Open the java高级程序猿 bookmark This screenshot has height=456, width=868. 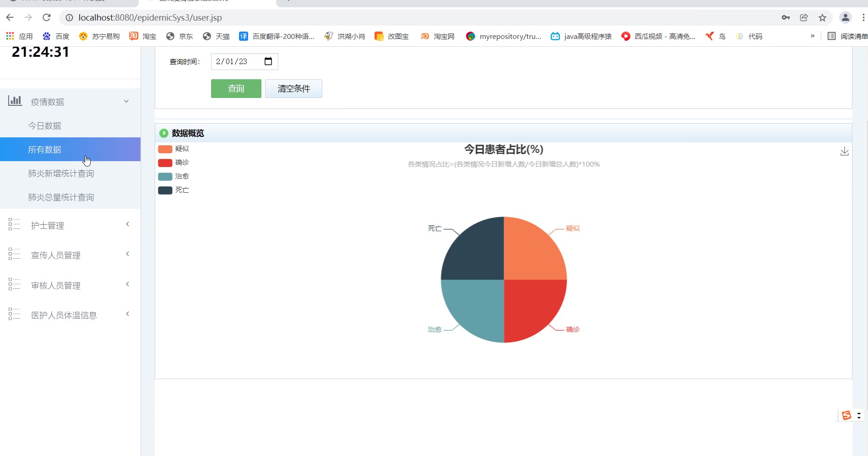click(581, 36)
